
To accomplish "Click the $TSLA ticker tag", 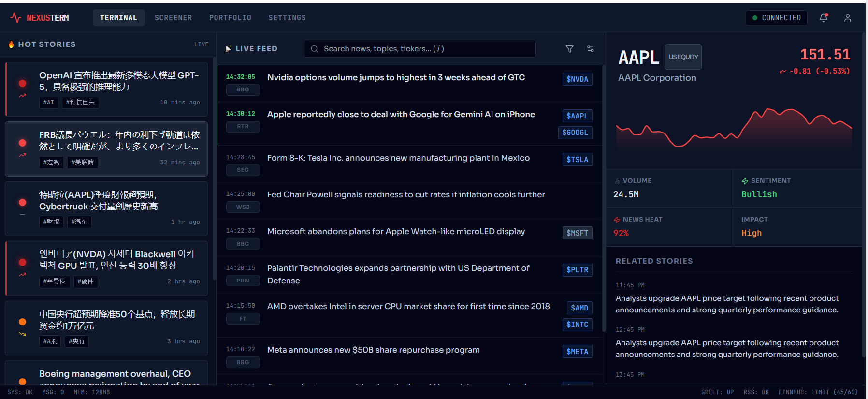I will pyautogui.click(x=578, y=160).
